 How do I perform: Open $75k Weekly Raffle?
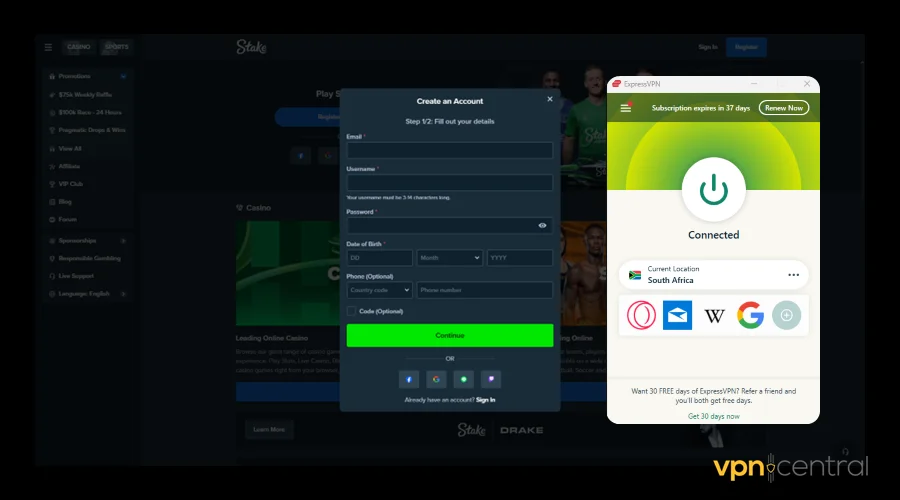point(85,95)
